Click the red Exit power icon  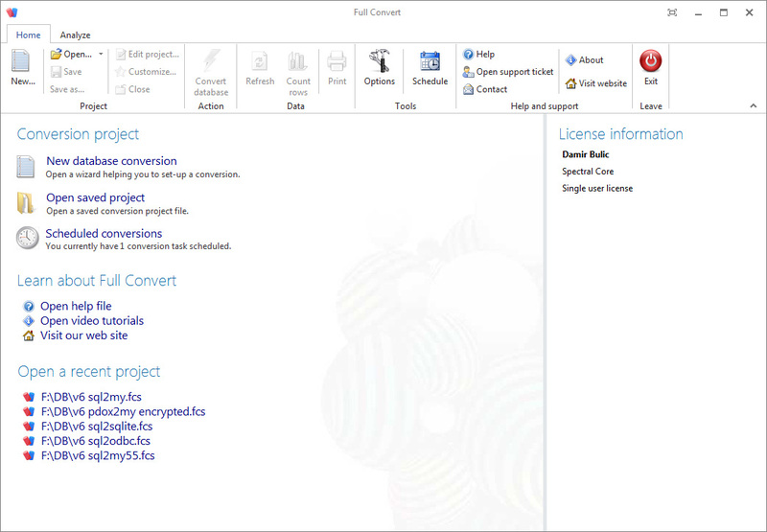coord(651,61)
